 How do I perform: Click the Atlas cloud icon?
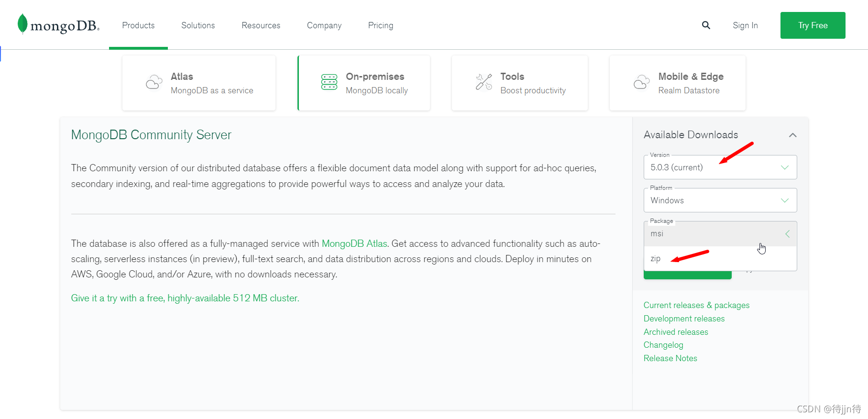(x=154, y=82)
